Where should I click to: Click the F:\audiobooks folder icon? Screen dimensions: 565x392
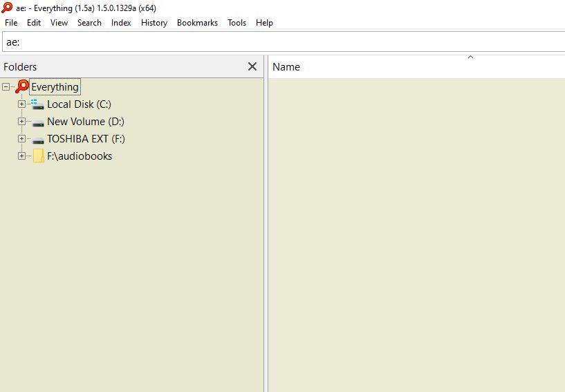coord(38,156)
